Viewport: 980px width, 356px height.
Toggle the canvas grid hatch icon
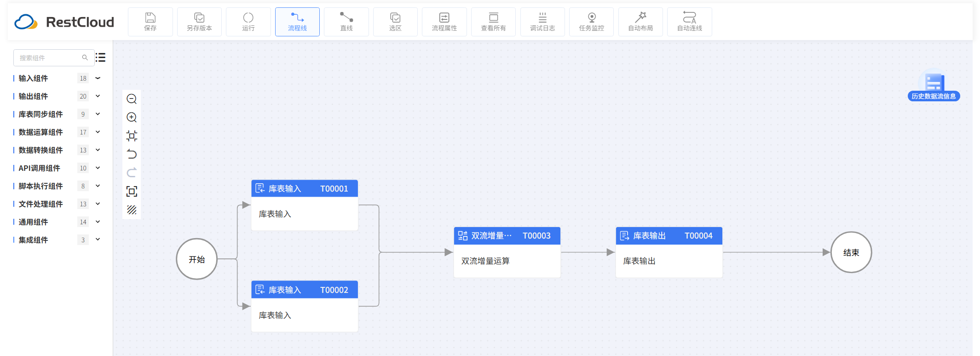pos(132,210)
